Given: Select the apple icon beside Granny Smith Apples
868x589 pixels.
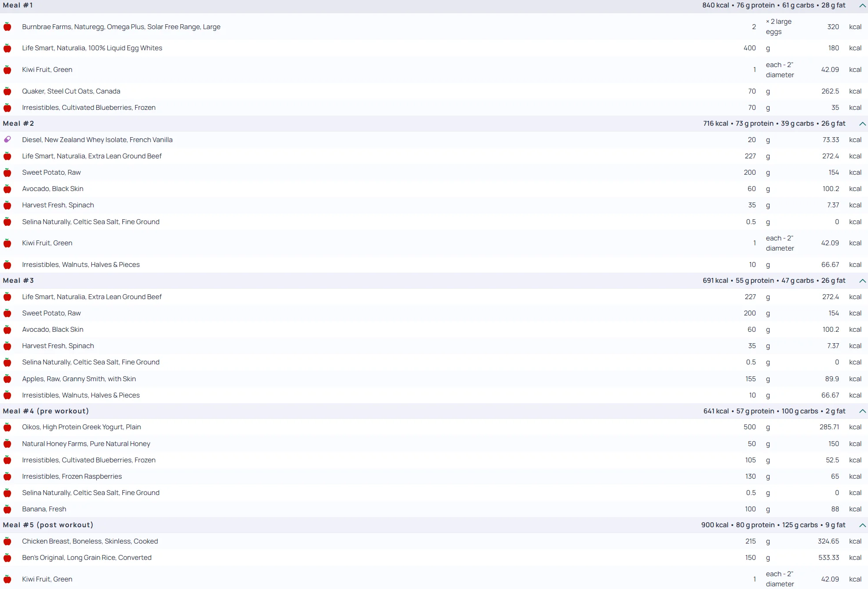Looking at the screenshot, I should 8,379.
